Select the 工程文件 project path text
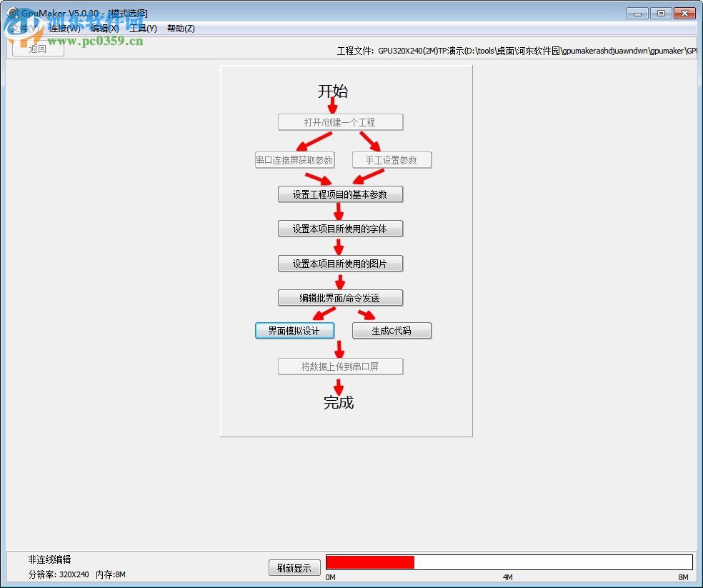The width and height of the screenshot is (703, 588). [x=514, y=50]
